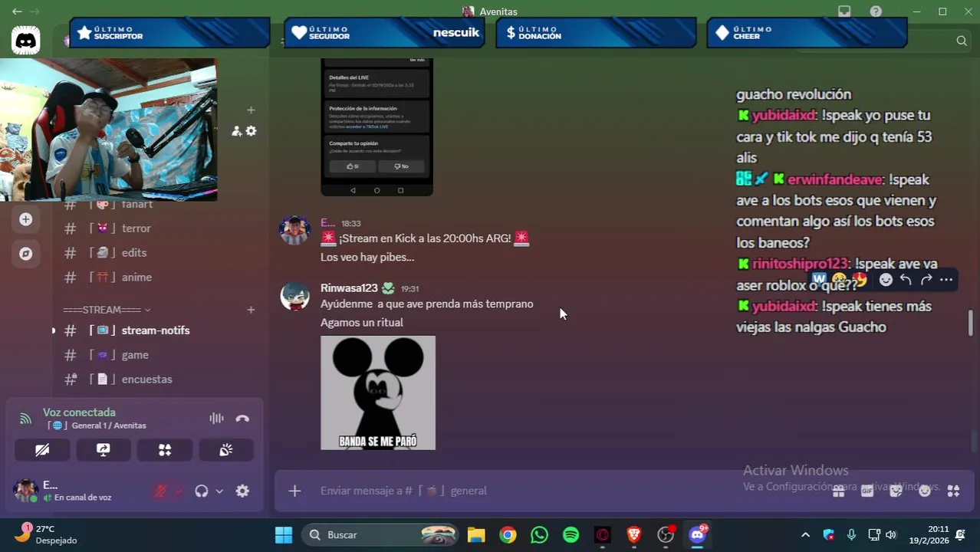Open microphone input options arrow
This screenshot has width=980, height=552.
[179, 491]
